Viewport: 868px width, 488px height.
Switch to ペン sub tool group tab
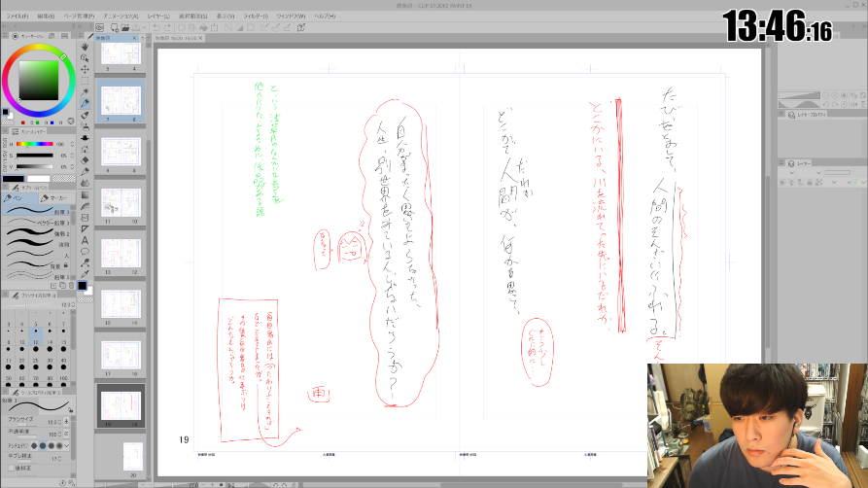(20, 197)
